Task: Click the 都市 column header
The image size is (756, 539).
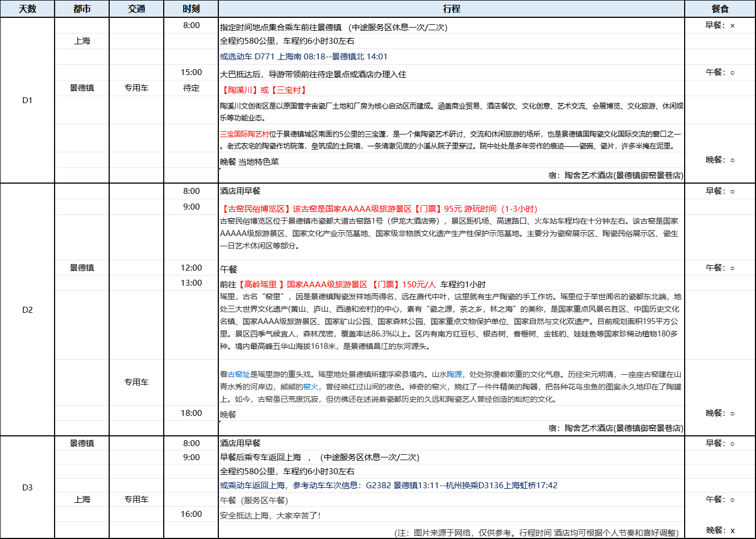Action: coord(82,9)
